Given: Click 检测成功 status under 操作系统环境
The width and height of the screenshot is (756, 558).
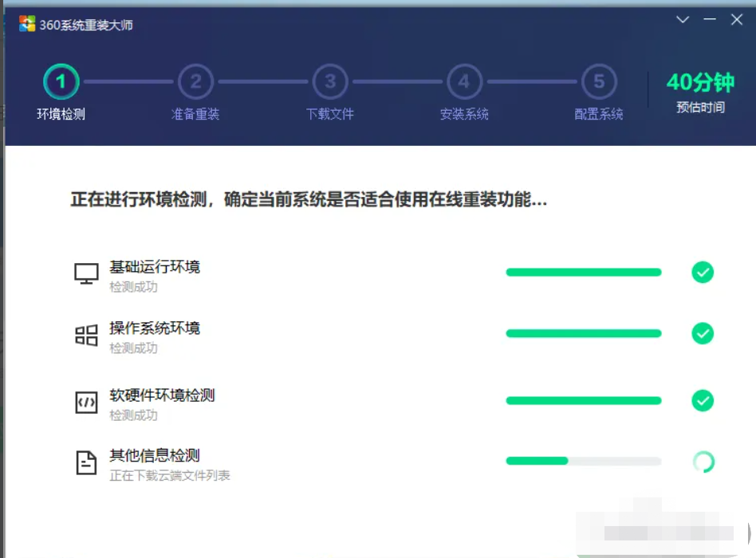Looking at the screenshot, I should coord(133,348).
